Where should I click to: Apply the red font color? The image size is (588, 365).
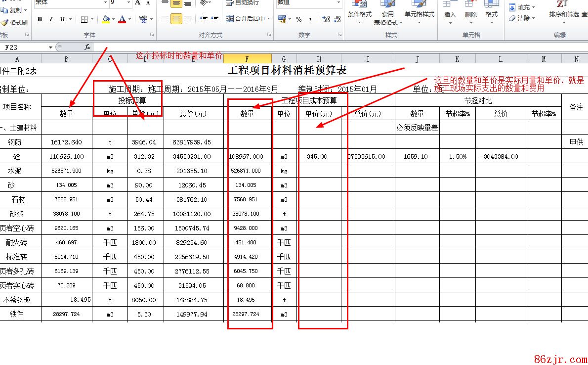(122, 19)
